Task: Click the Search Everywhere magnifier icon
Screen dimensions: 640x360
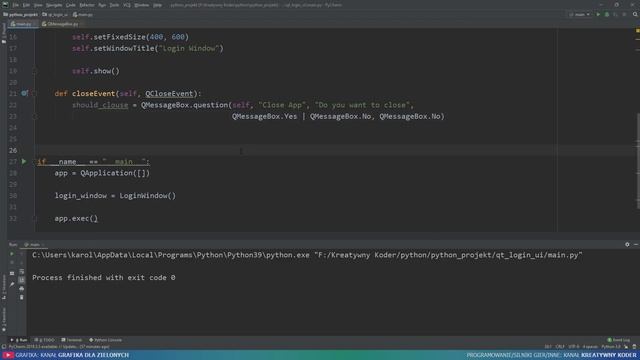Action: [x=635, y=15]
